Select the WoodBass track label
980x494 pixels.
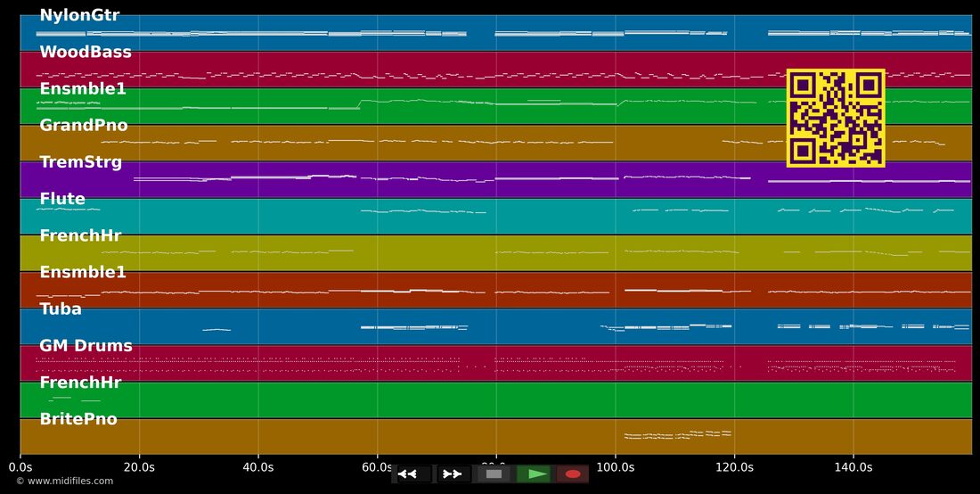pyautogui.click(x=86, y=52)
